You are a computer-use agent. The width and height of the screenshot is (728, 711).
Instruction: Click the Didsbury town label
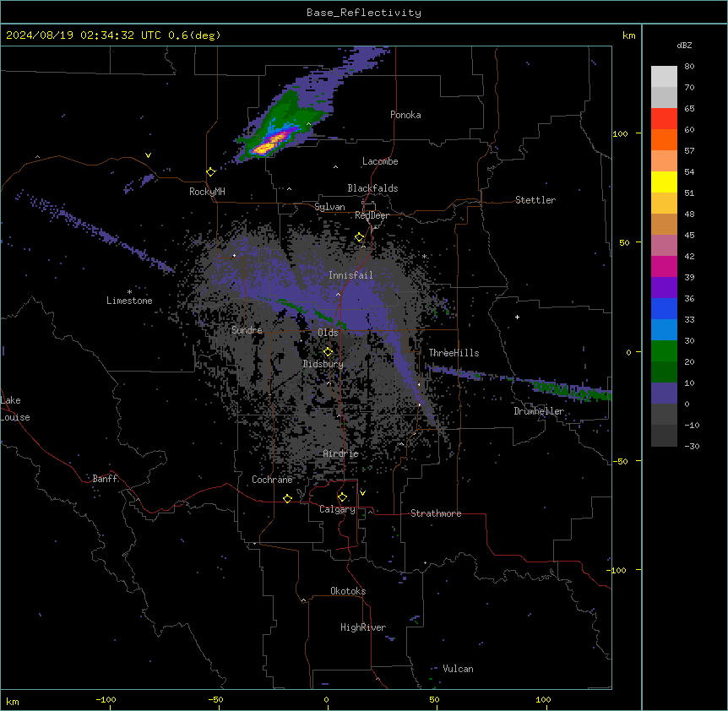tap(323, 364)
